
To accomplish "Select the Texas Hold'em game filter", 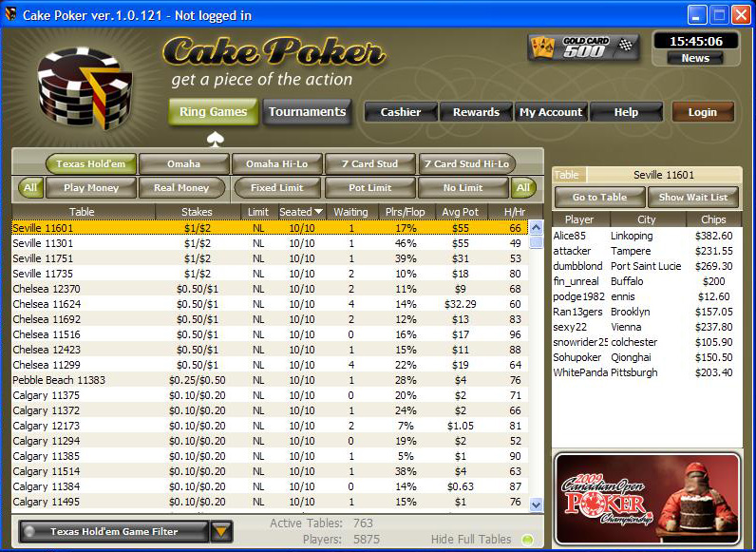I will tap(91, 164).
